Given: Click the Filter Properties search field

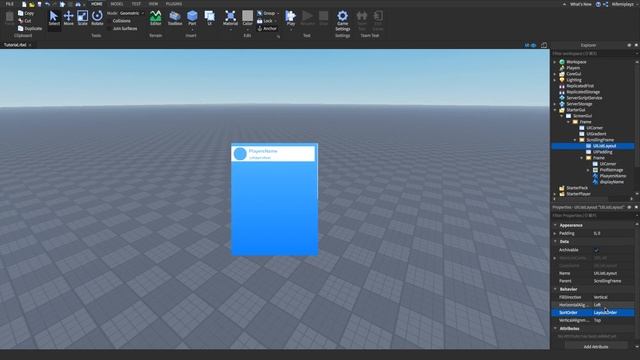Looking at the screenshot, I should click(592, 216).
